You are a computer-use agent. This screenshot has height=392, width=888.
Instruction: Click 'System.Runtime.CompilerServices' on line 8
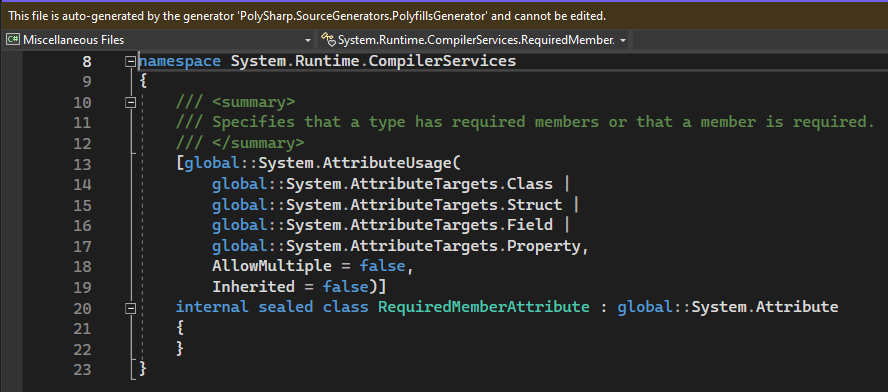tap(373, 61)
